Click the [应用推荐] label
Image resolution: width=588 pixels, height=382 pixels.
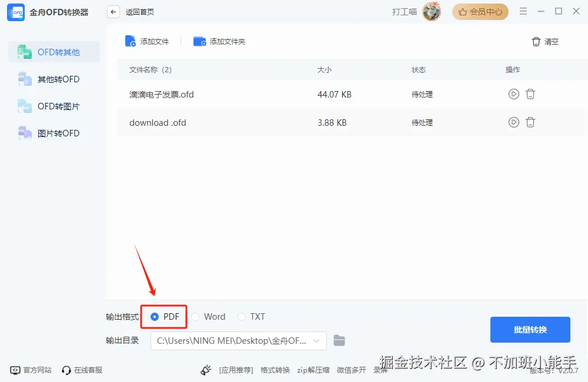(236, 370)
